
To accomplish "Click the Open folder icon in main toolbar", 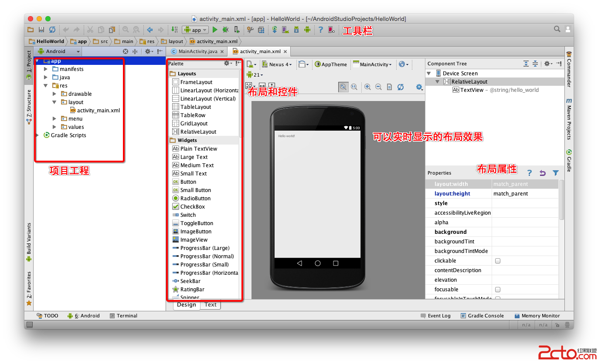I will (x=31, y=30).
